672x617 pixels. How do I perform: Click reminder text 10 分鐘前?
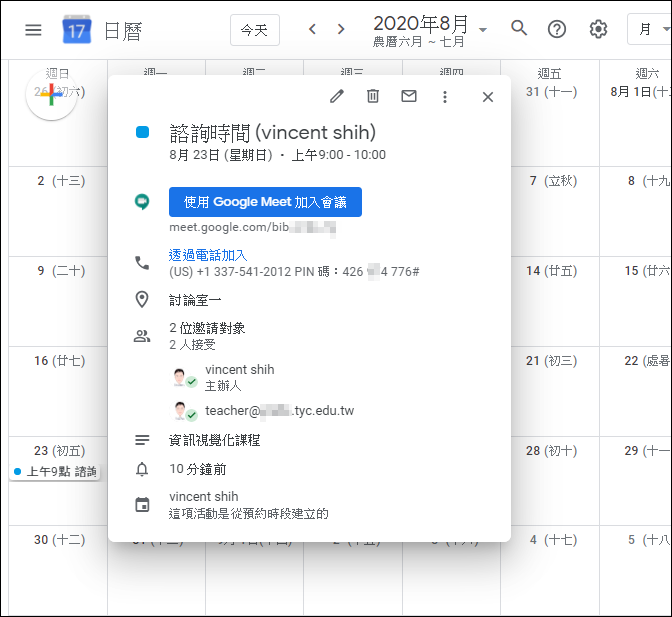pos(198,469)
